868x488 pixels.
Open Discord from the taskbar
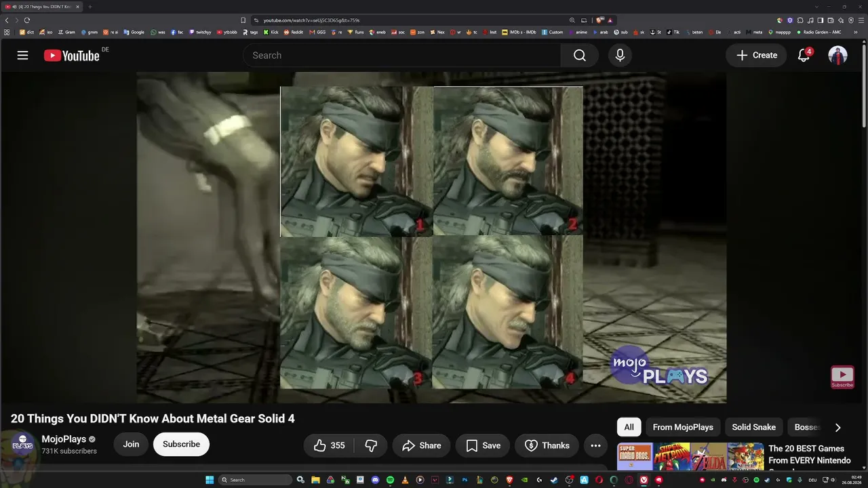point(375,480)
